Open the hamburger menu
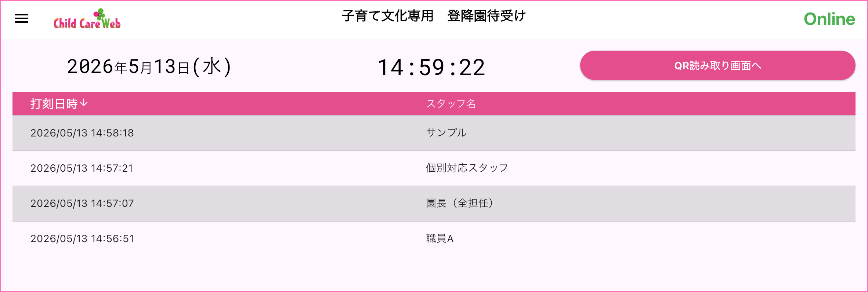The image size is (868, 292). 21,18
